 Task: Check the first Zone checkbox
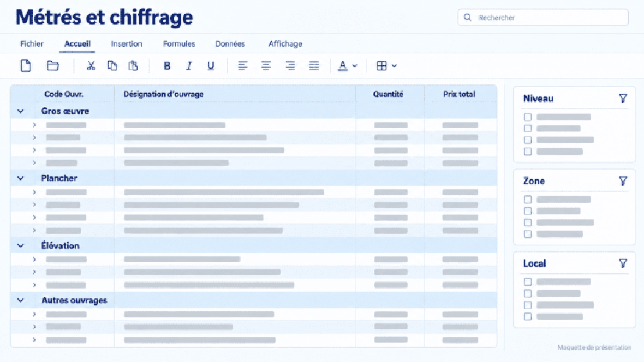tap(528, 199)
